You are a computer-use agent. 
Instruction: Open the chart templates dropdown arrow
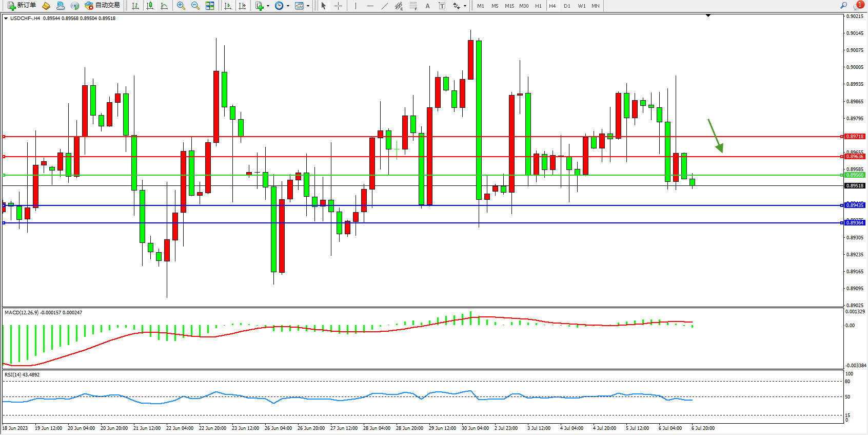pyautogui.click(x=308, y=6)
